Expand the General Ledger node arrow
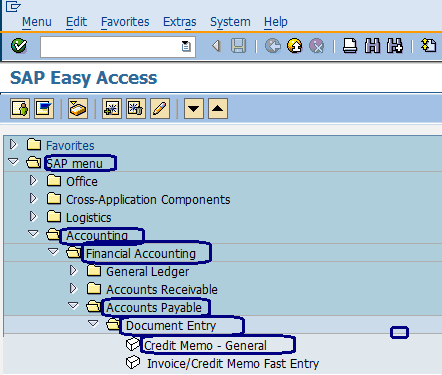Screen dimensions: 442x375 (x=73, y=271)
